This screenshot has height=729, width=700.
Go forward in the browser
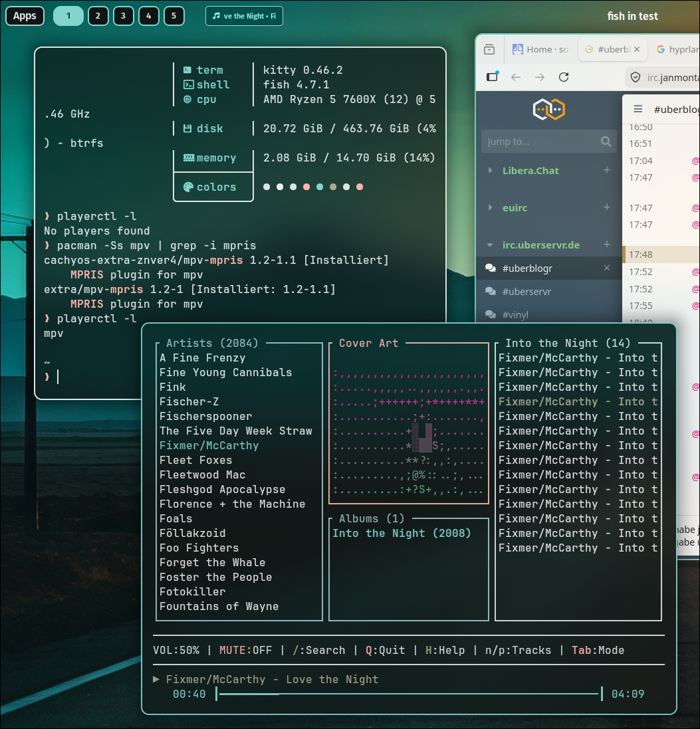[x=540, y=77]
